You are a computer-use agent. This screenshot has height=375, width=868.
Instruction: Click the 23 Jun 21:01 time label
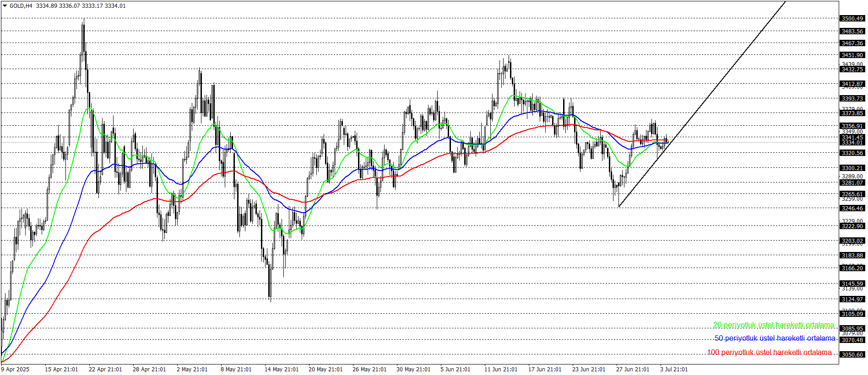point(589,370)
